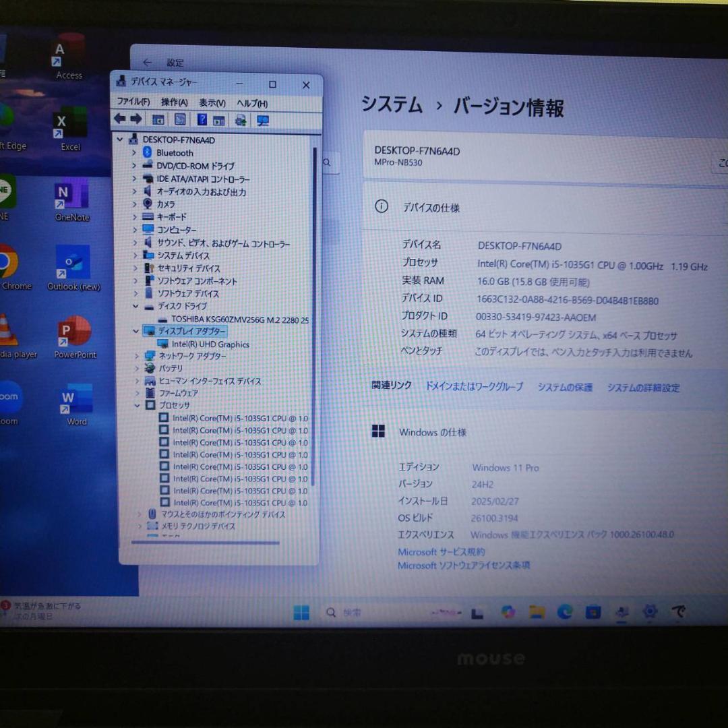Open the OneNote desktop shortcut
The image size is (728, 728).
(x=71, y=200)
